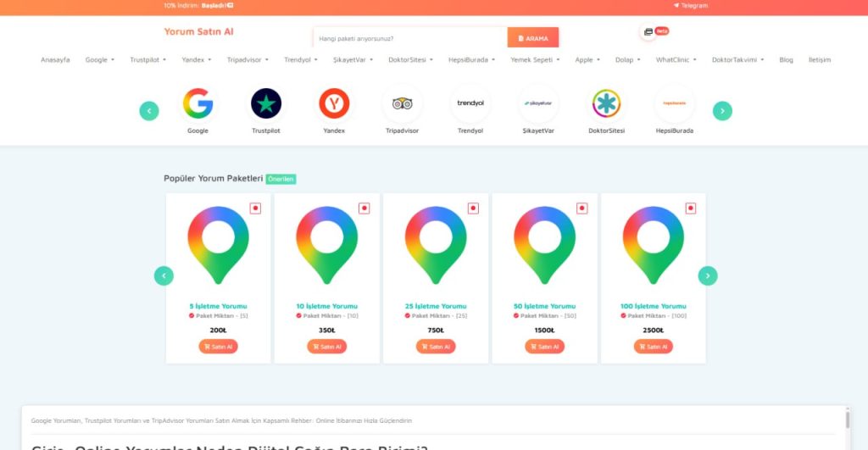Click the 750₺ price text

tap(436, 331)
